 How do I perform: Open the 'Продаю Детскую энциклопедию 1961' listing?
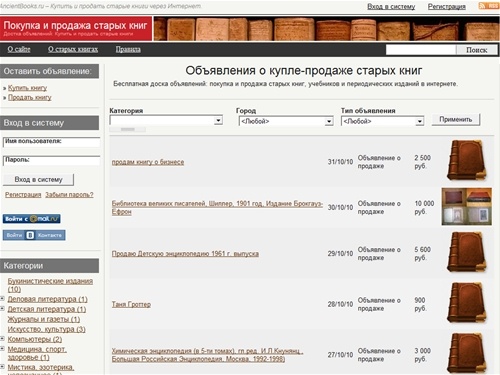click(185, 254)
